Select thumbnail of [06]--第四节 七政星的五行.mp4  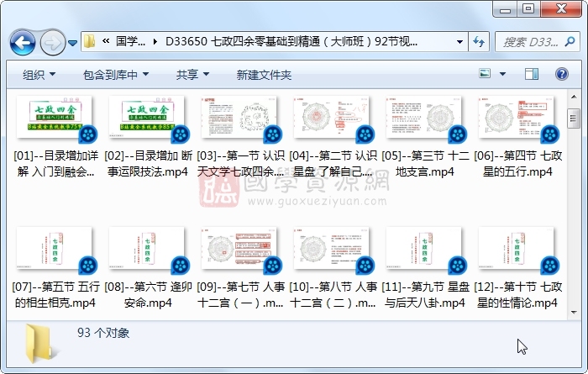pos(516,117)
